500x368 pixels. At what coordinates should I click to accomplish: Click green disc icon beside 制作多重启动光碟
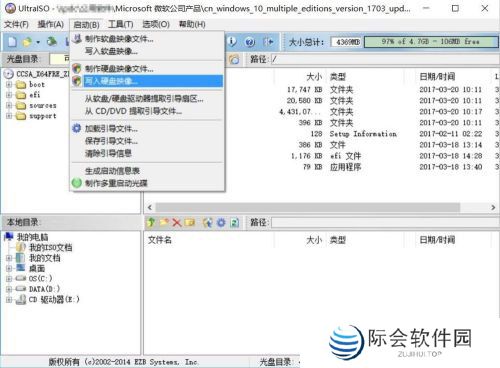pyautogui.click(x=77, y=183)
